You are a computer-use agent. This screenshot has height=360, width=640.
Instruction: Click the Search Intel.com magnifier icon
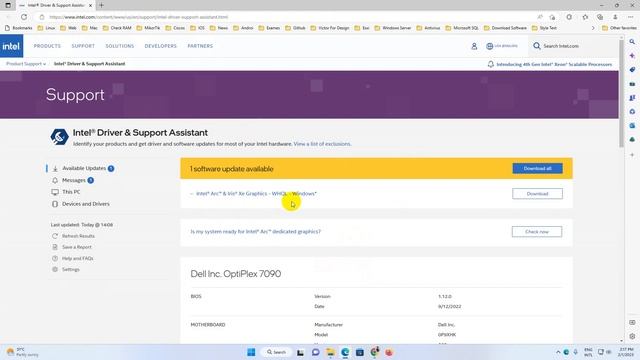click(537, 46)
